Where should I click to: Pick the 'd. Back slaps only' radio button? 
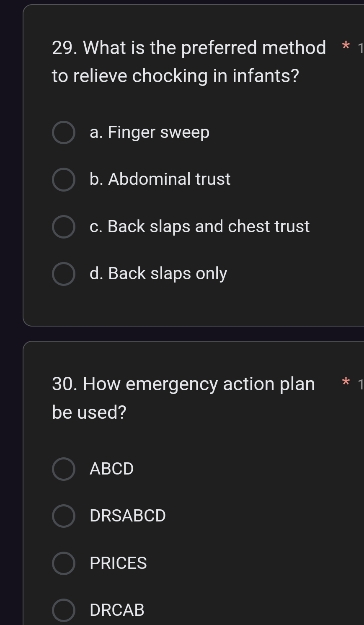(x=64, y=274)
